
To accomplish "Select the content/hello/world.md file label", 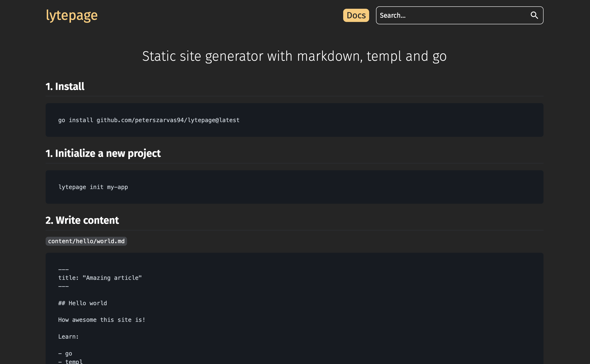I will click(x=86, y=241).
